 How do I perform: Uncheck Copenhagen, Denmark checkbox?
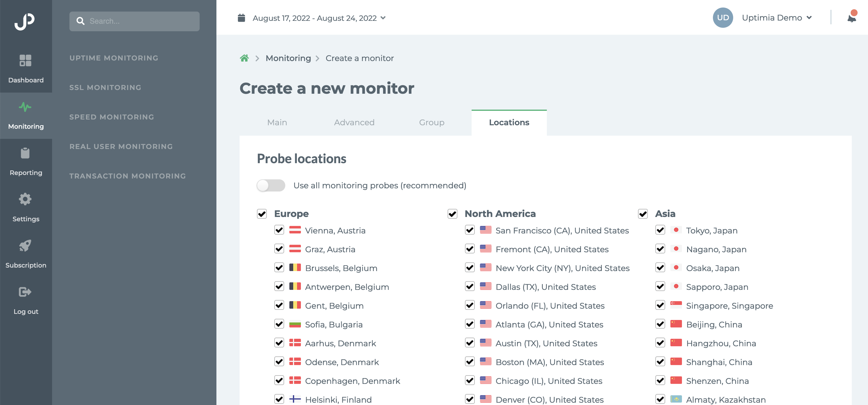pyautogui.click(x=279, y=380)
